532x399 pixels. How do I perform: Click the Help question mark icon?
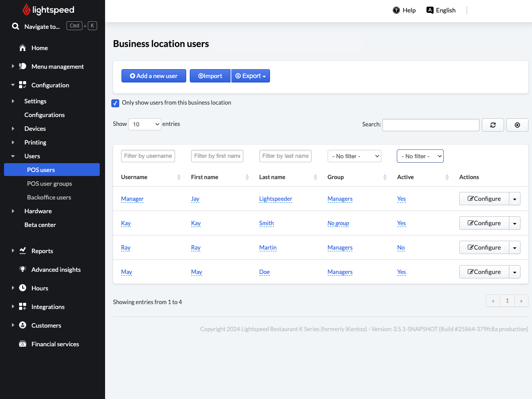tap(396, 10)
